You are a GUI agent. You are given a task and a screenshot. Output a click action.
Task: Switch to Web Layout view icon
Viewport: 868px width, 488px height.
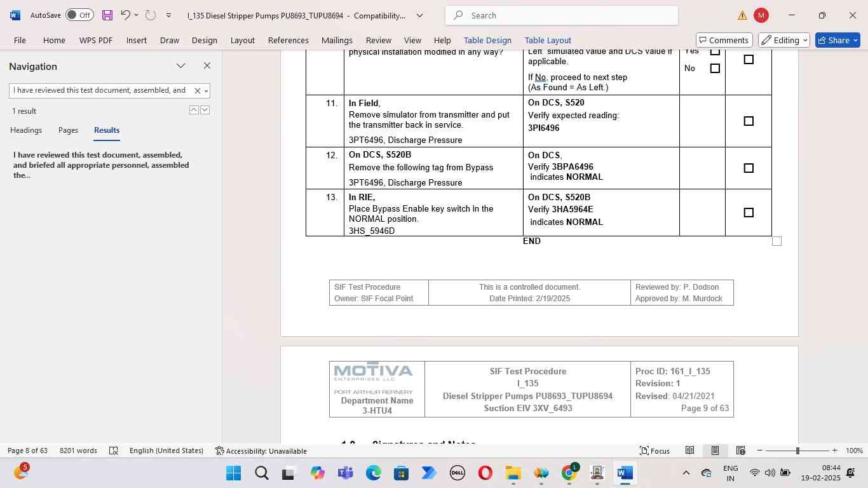[x=740, y=451]
